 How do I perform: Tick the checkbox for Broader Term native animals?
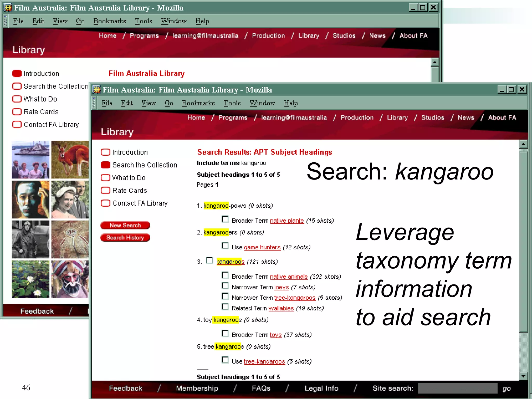pyautogui.click(x=225, y=275)
